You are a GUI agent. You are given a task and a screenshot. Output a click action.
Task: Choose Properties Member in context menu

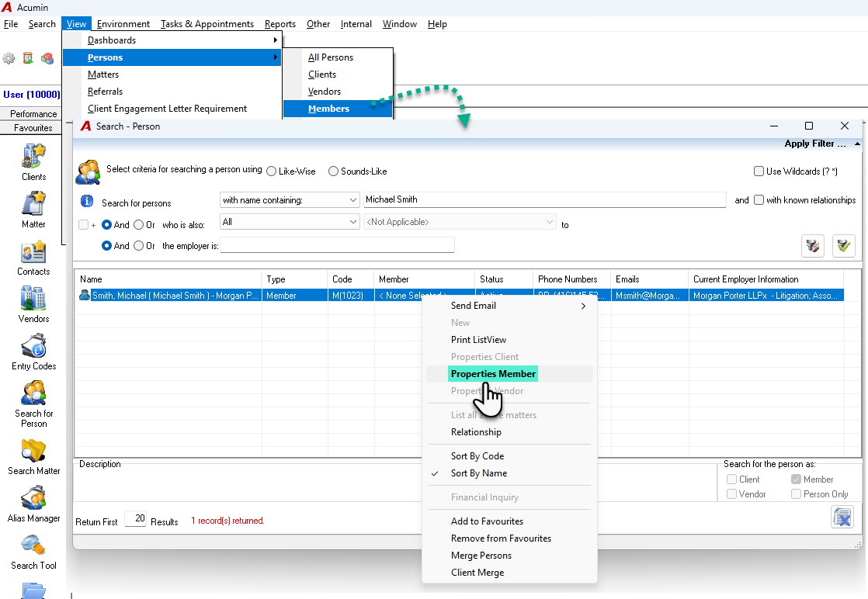[x=493, y=374]
